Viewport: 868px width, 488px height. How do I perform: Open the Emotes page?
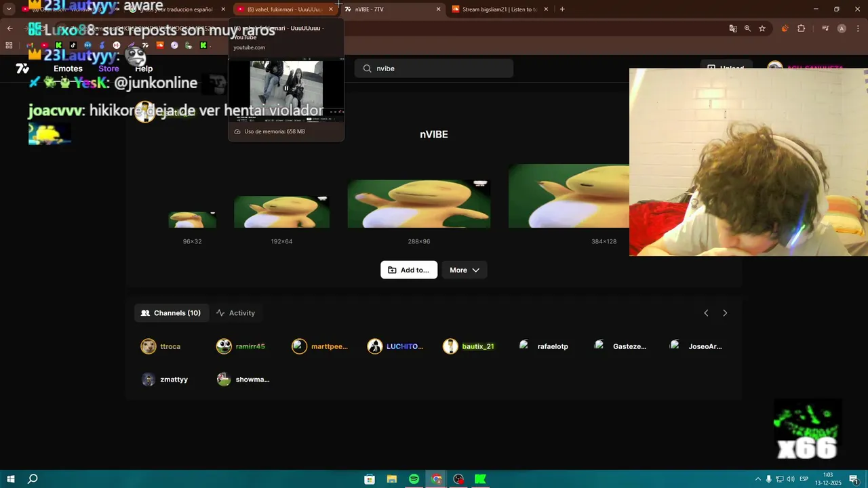[68, 68]
